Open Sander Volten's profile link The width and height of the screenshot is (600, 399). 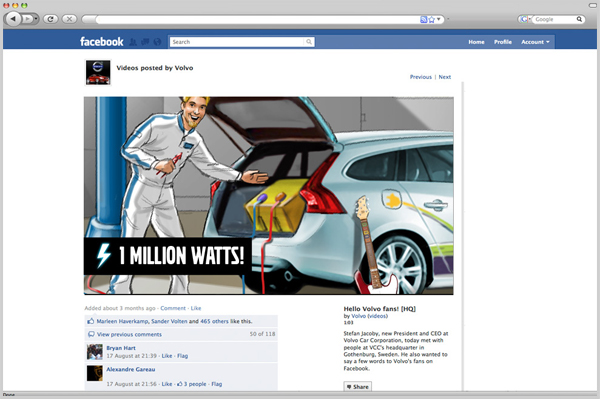pyautogui.click(x=169, y=321)
